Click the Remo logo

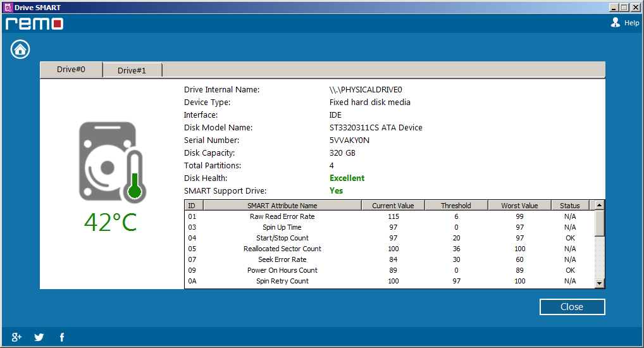34,24
